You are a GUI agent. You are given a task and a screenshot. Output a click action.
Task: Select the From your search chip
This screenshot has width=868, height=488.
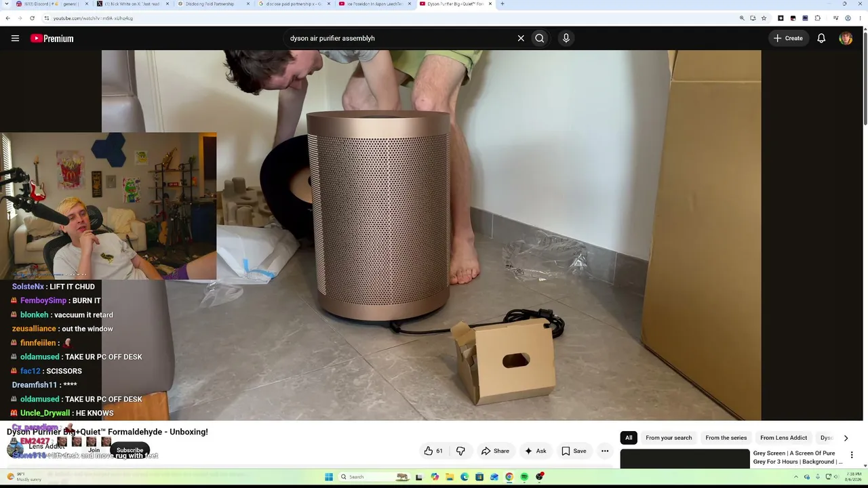[669, 438]
